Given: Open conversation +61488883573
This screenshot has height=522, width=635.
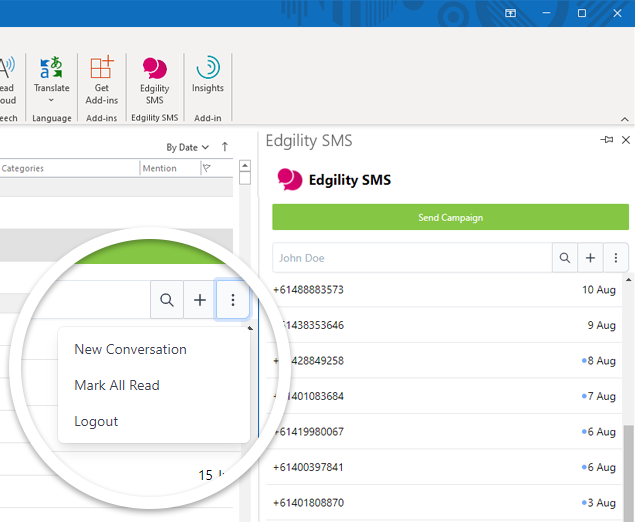Looking at the screenshot, I should (444, 290).
